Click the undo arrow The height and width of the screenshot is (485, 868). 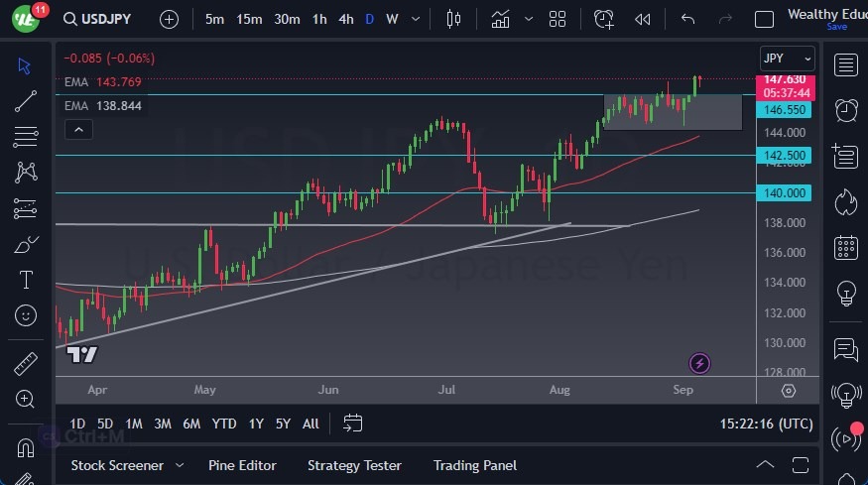coord(687,19)
